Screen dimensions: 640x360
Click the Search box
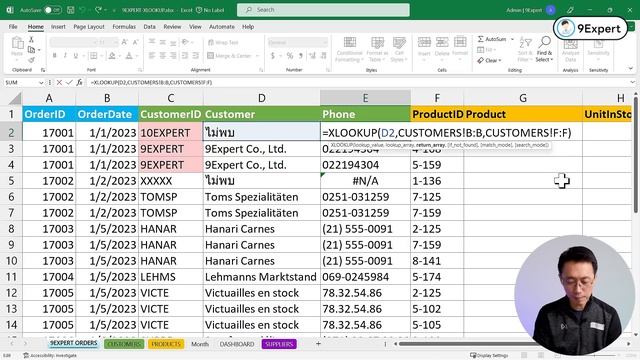323,10
